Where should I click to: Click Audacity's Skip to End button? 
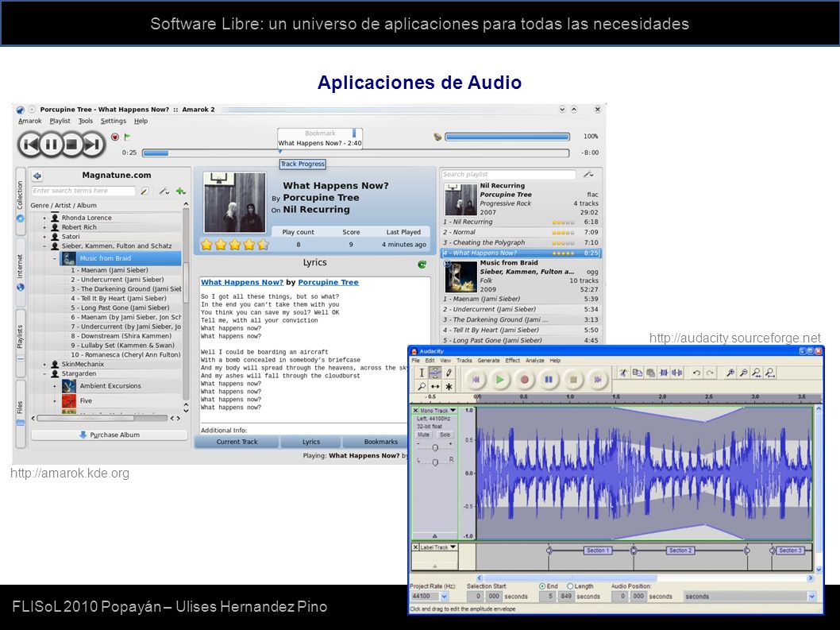597,380
